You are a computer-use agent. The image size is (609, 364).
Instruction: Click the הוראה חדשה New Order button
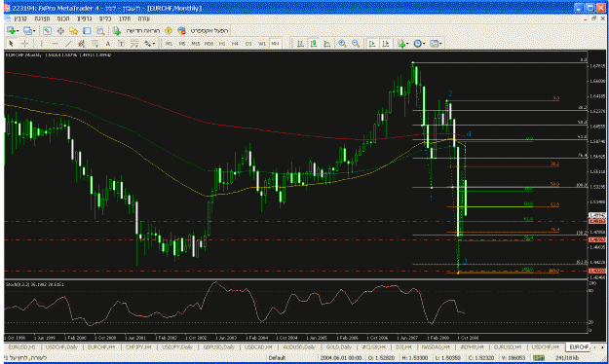(x=136, y=30)
